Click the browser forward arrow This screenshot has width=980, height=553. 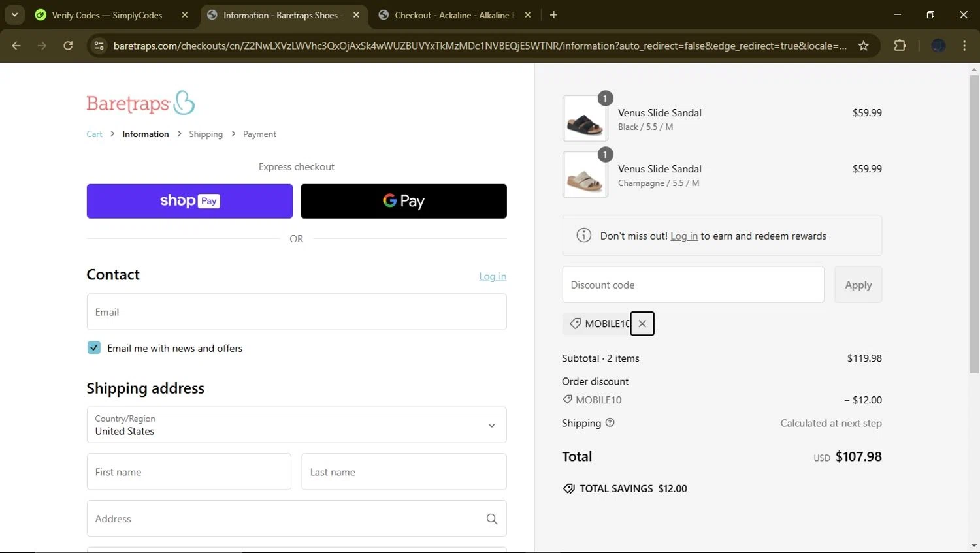click(42, 46)
